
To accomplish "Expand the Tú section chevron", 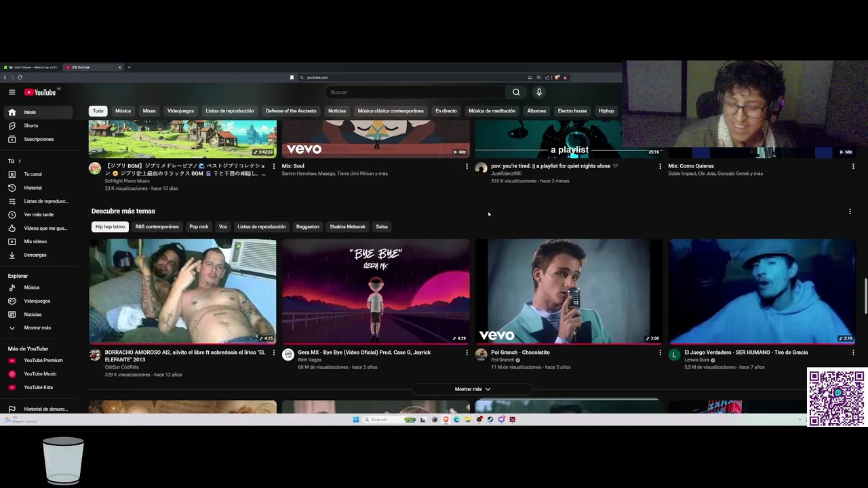I will [x=20, y=161].
